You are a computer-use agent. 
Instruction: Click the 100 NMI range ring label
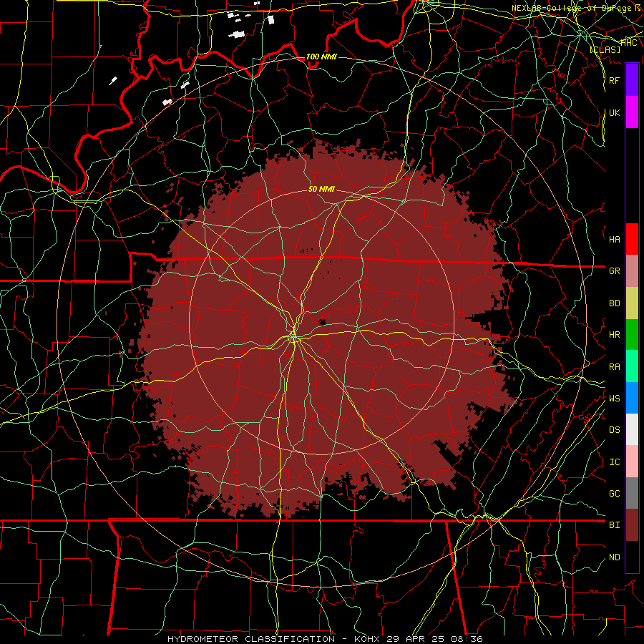tap(321, 57)
